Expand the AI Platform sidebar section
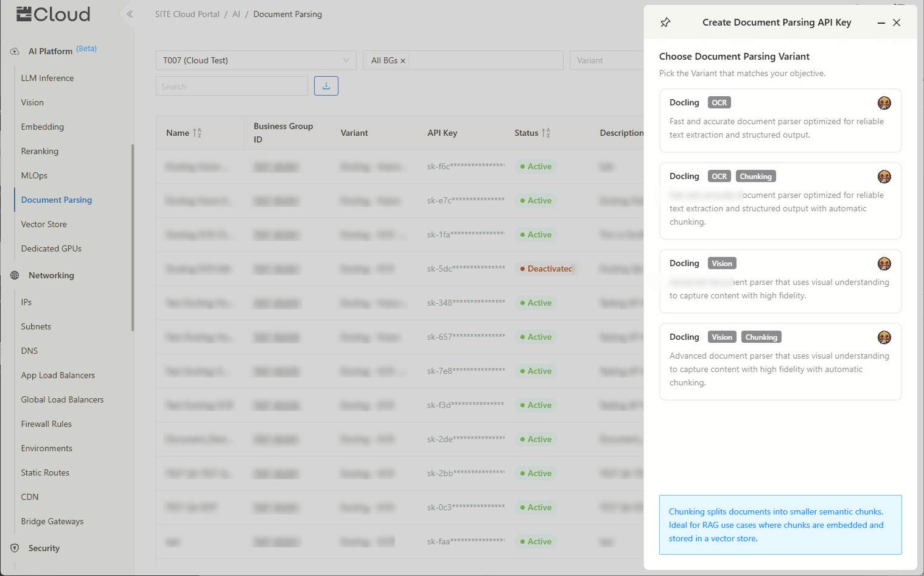Viewport: 924px width, 576px height. click(51, 51)
